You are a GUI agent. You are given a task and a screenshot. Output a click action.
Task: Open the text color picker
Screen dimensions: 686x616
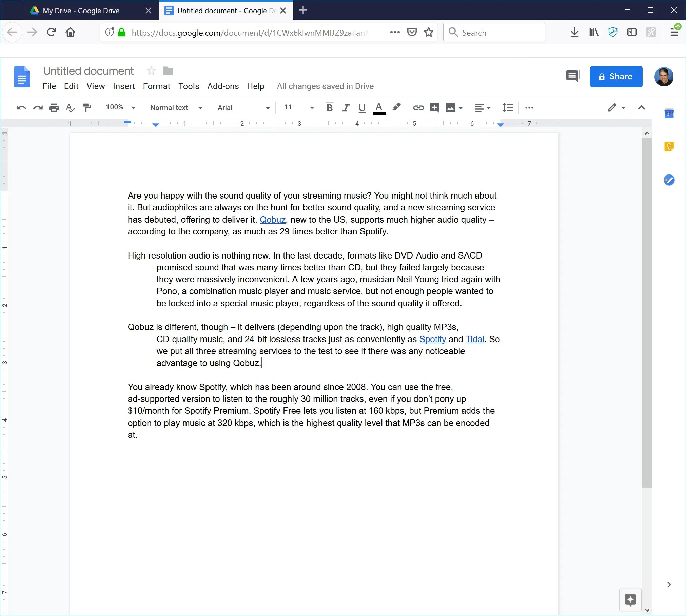point(379,108)
